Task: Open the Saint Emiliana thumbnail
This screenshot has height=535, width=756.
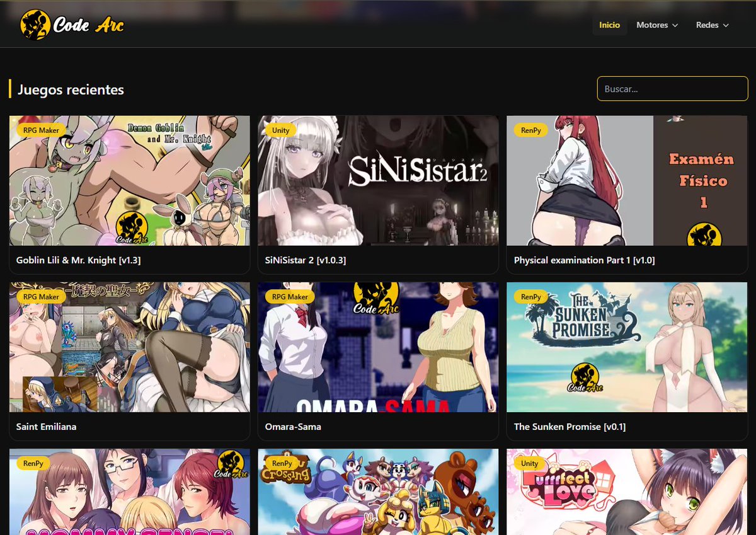Action: (130, 347)
